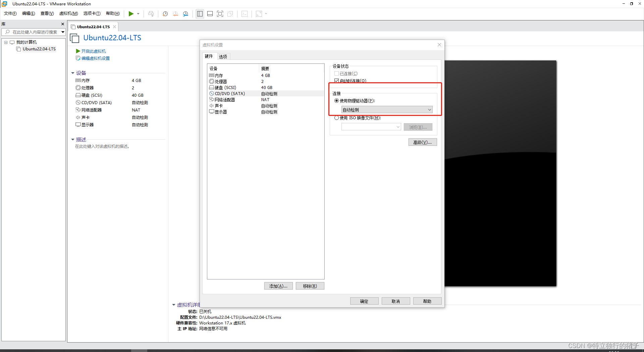Collapse the 设备 section on summary page
This screenshot has width=644, height=352.
click(x=72, y=73)
